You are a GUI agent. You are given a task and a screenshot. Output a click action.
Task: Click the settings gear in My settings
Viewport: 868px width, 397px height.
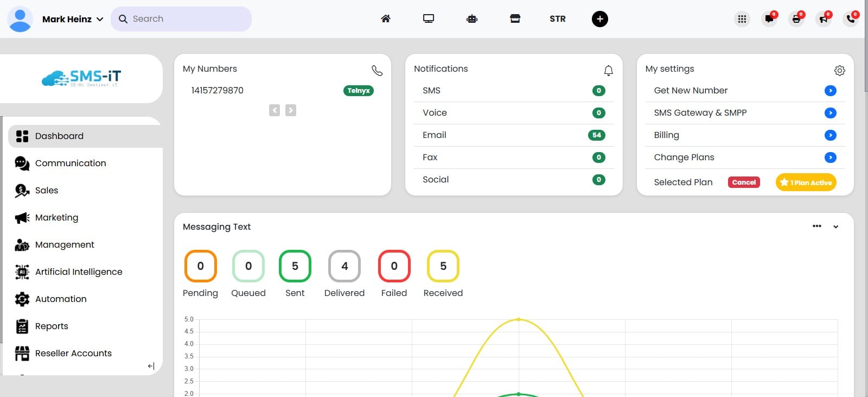839,71
